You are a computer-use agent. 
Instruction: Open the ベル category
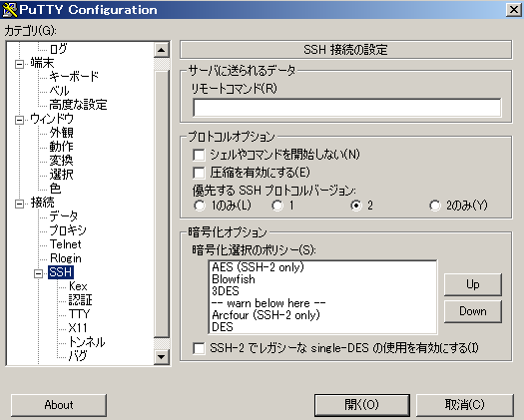pos(59,91)
